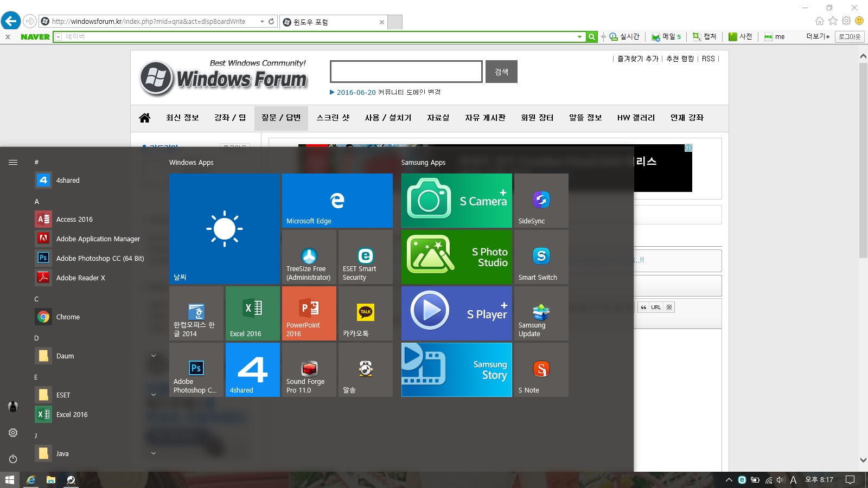Open File Explorer from the taskbar
Screen dimensions: 868x488
[51, 480]
